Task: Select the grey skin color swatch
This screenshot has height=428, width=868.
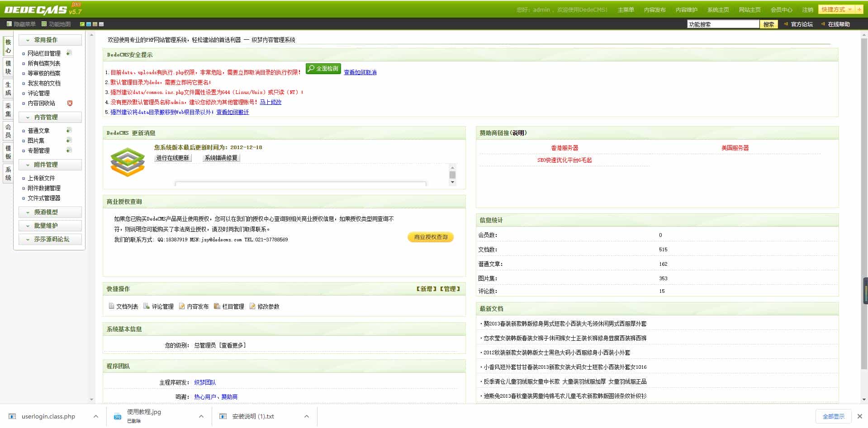Action: [101, 24]
